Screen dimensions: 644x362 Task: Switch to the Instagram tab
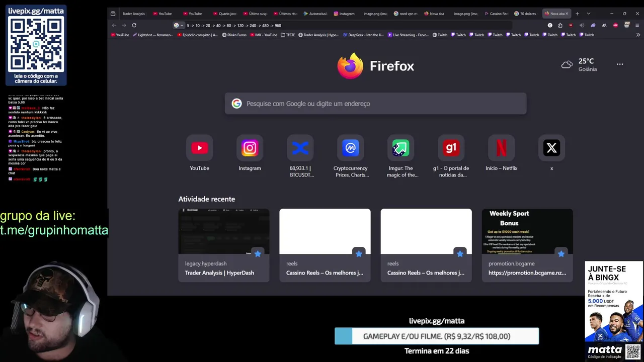[345, 14]
